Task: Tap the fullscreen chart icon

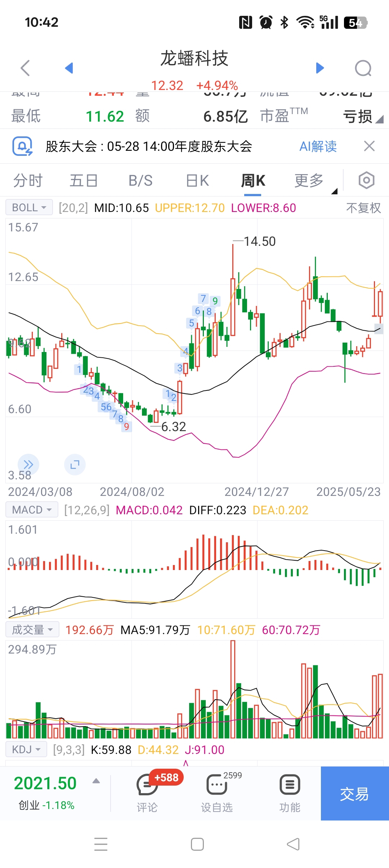Action: (75, 465)
